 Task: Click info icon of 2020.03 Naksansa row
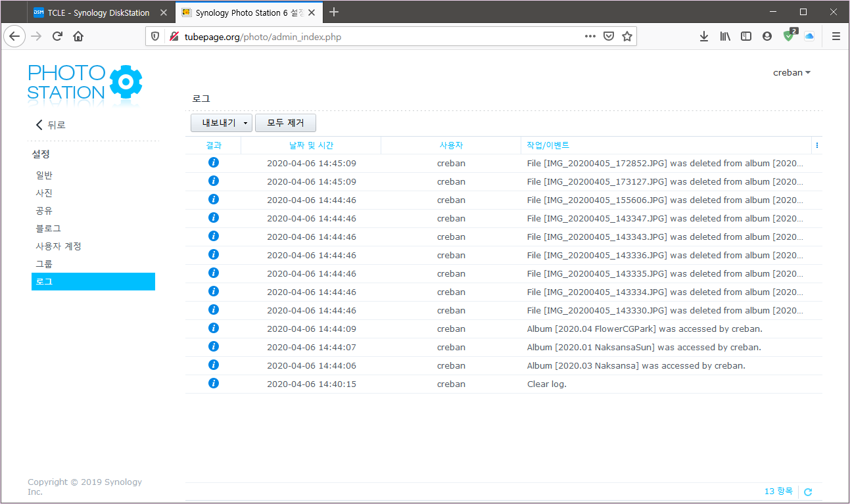pos(214,365)
